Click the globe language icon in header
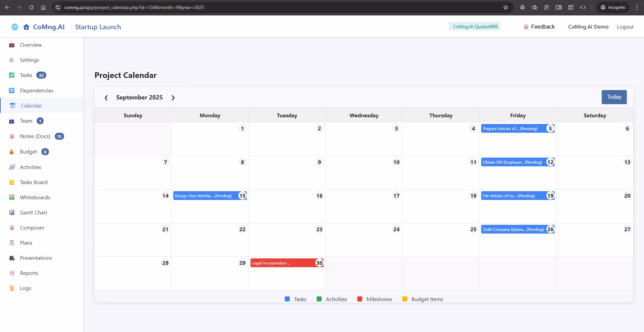The width and height of the screenshot is (644, 332). pyautogui.click(x=15, y=27)
